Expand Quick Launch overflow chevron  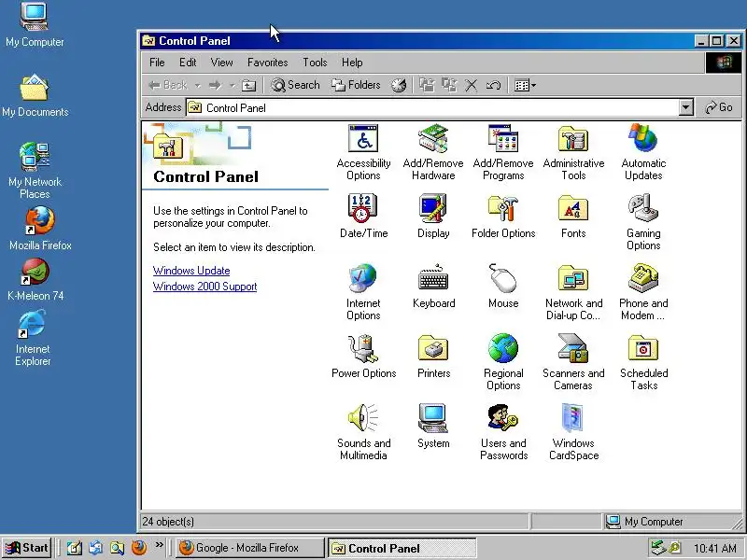click(x=159, y=545)
